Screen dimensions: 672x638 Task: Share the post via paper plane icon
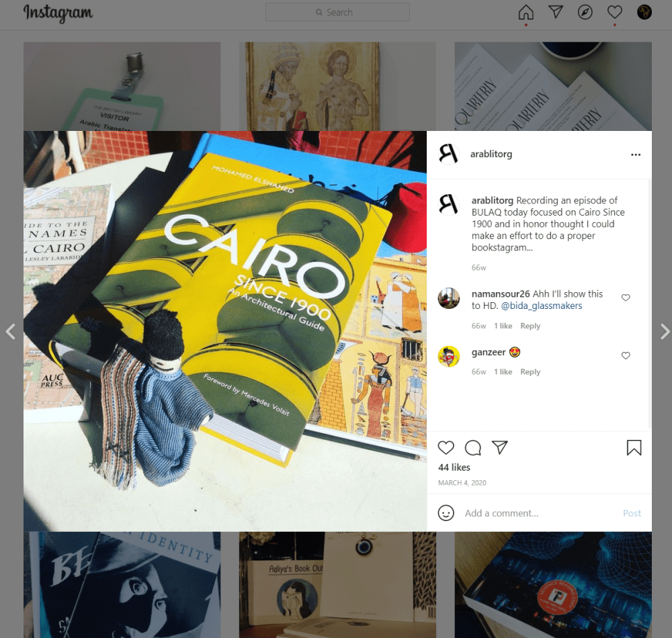500,447
